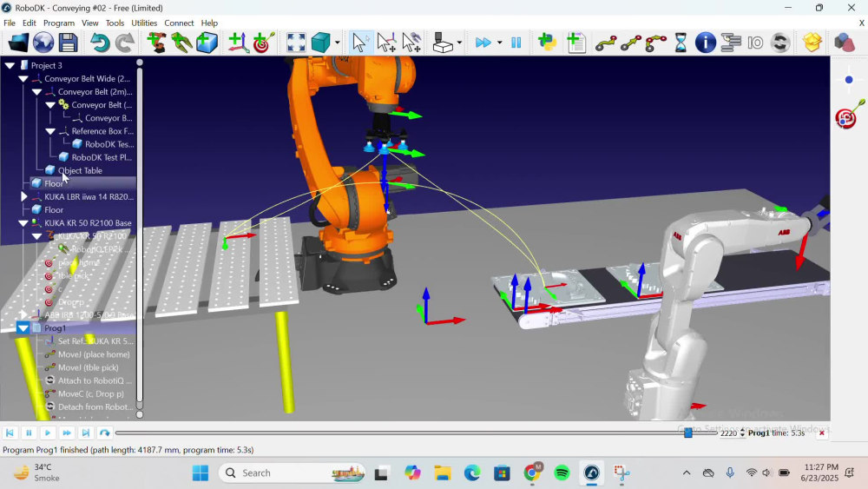Open the isometric view cube dropdown arrow
Screen dimensions: 868x489
(x=337, y=43)
